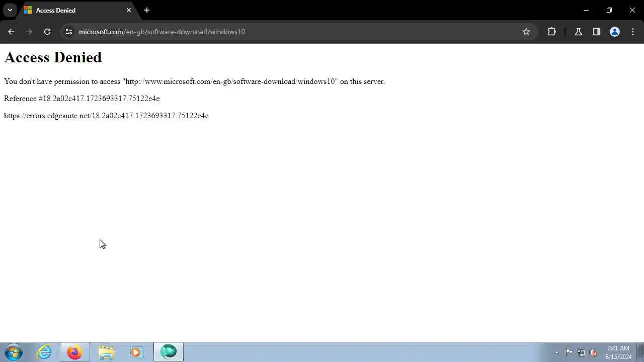Toggle the browser side panel icon
This screenshot has height=362, width=644.
pyautogui.click(x=597, y=32)
